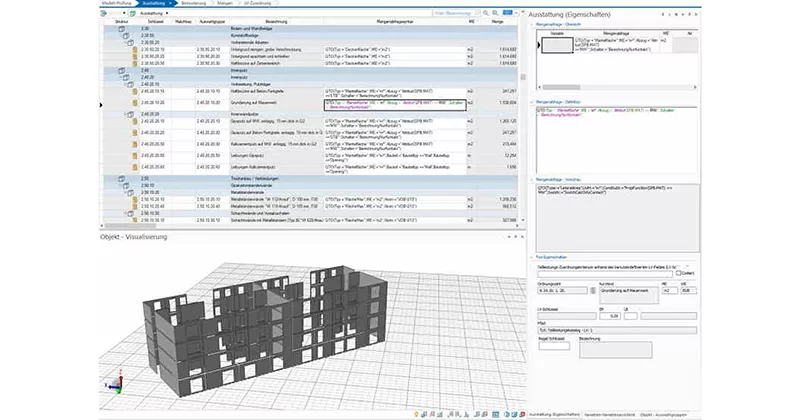Click the green table icon beside the Ausstattung dropdown

point(133,13)
